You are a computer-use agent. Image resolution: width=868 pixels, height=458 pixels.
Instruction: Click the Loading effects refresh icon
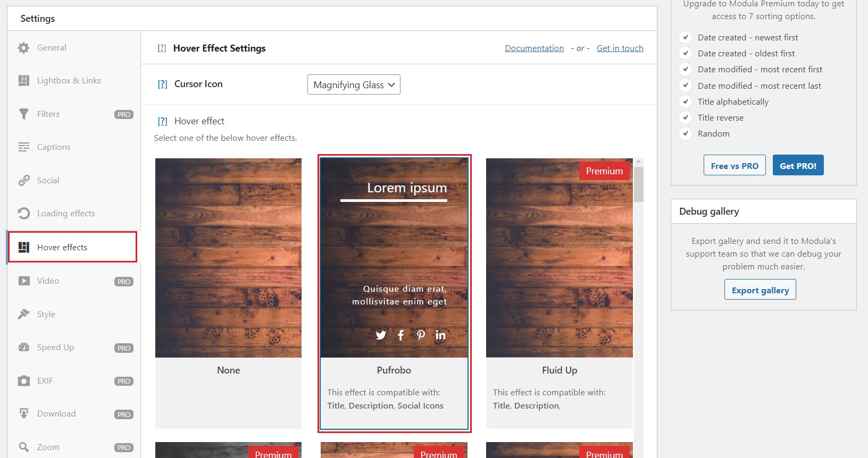click(x=23, y=214)
